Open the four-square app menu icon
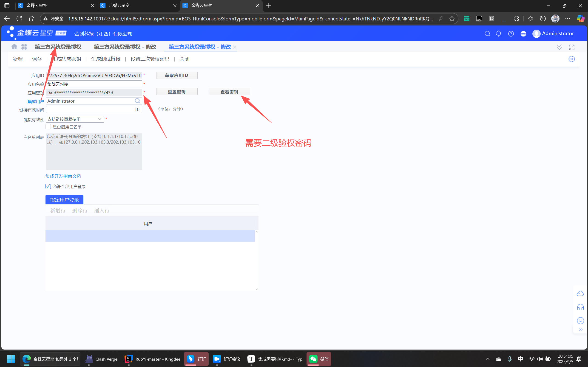Viewport: 588px width, 367px height. point(24,47)
